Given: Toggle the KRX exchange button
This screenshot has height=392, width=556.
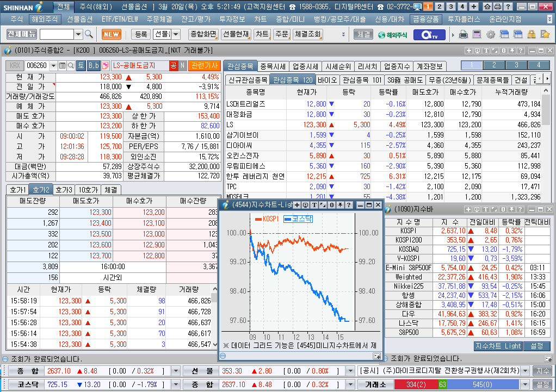Looking at the screenshot, I should pyautogui.click(x=15, y=66).
